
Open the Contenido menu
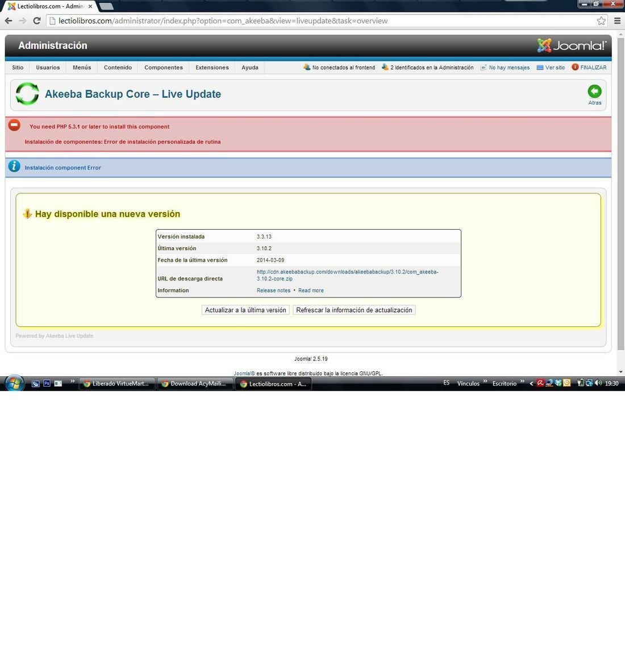click(x=118, y=67)
